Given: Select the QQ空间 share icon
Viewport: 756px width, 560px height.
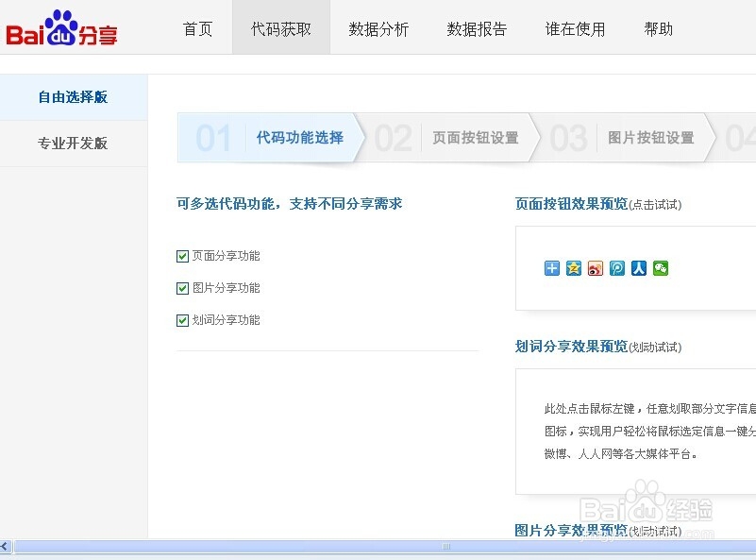Looking at the screenshot, I should coord(575,268).
